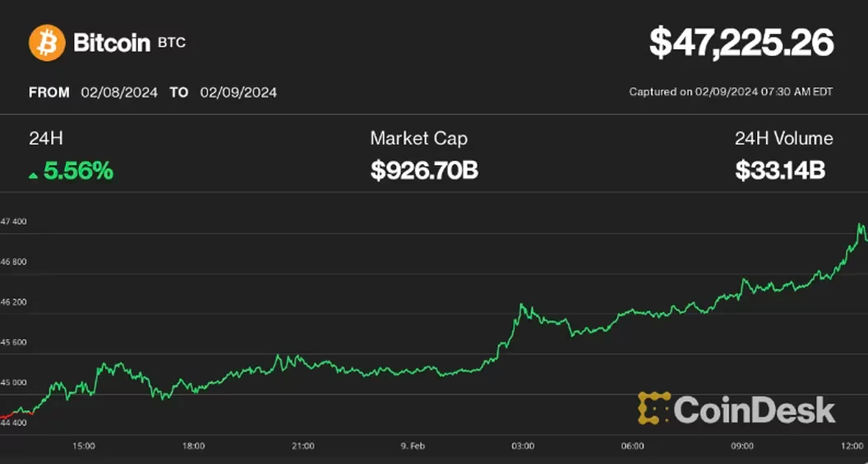The image size is (868, 464).
Task: Click the BTC ticker label
Action: point(172,43)
